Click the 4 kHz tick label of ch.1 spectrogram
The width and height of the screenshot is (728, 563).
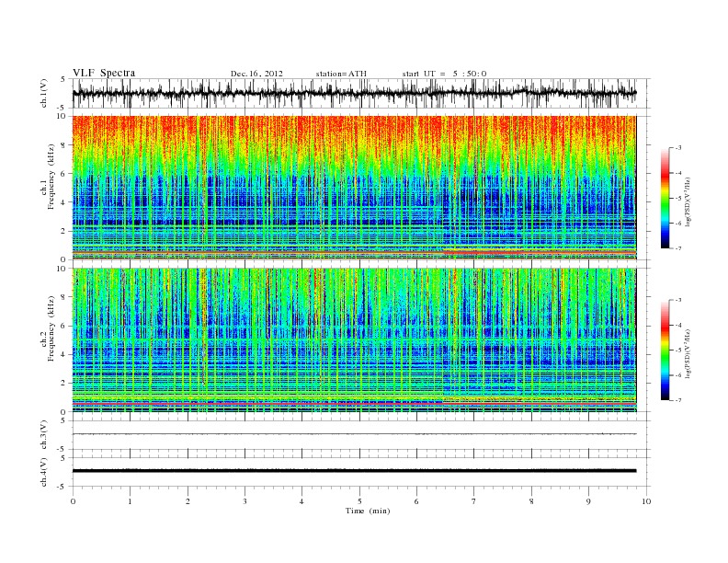(64, 202)
